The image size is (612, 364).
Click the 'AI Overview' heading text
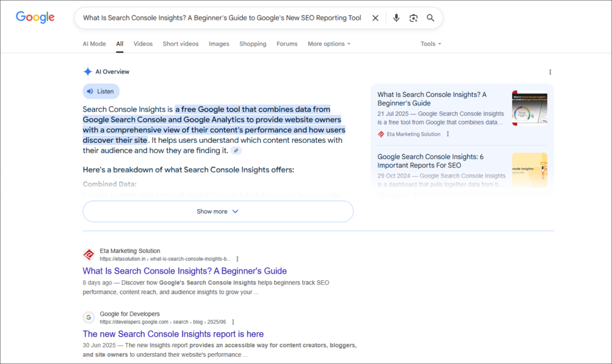point(112,72)
